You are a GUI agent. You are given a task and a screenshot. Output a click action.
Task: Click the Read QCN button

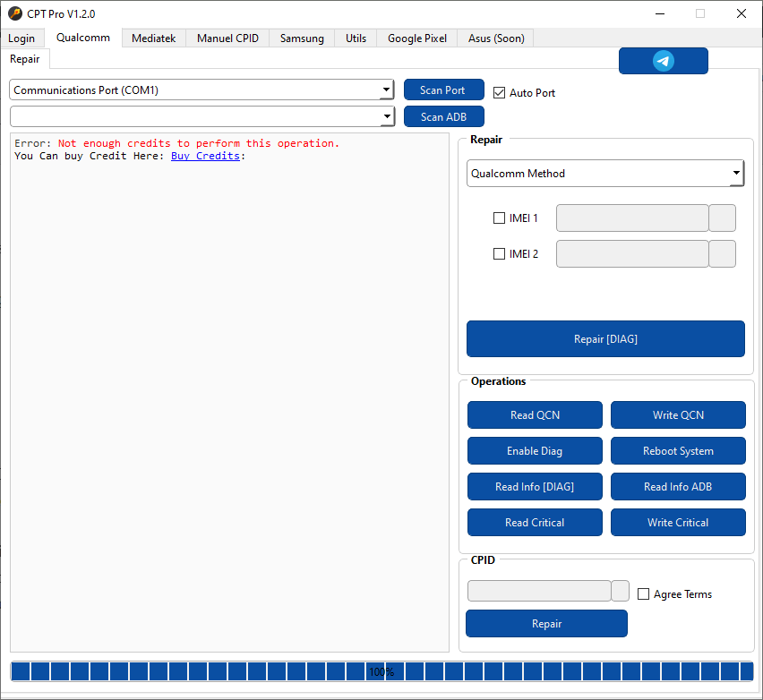point(535,415)
